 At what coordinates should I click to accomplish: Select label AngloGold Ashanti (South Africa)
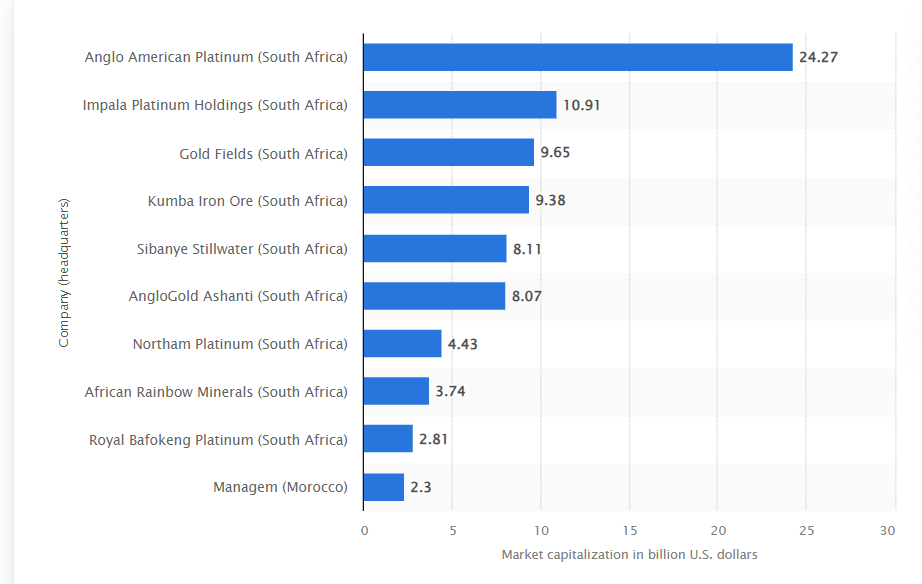click(x=238, y=296)
